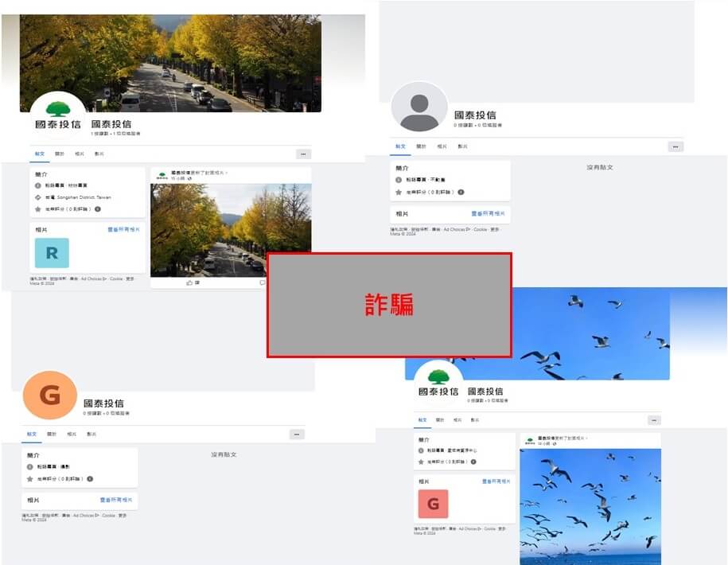
Task: Click the rating info icon on seagull page
Action: point(473,462)
